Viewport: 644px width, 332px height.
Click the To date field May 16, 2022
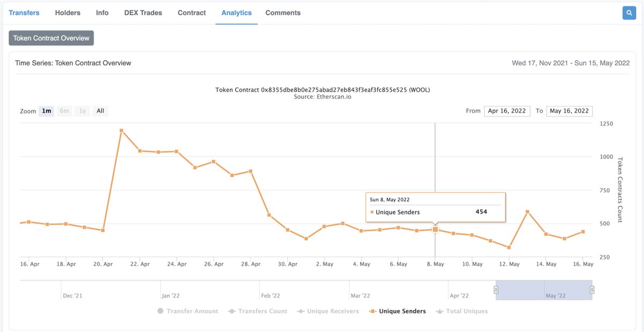click(x=569, y=111)
